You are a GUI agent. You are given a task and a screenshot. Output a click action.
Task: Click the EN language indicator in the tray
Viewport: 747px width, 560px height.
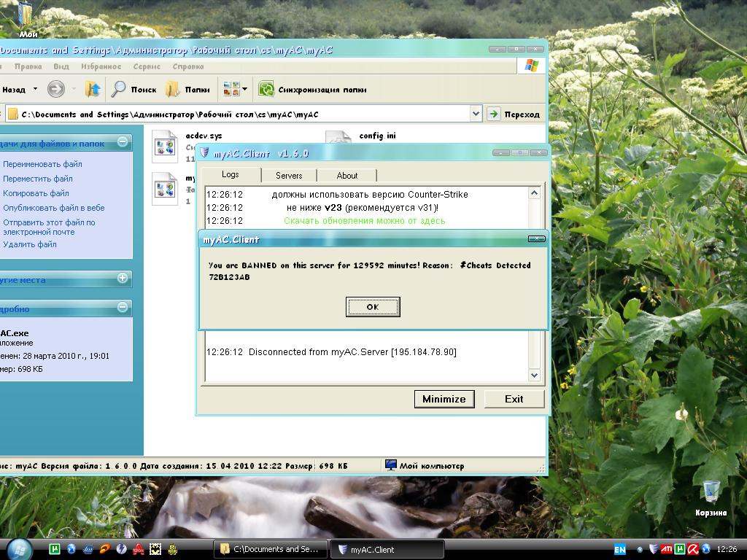pos(620,550)
